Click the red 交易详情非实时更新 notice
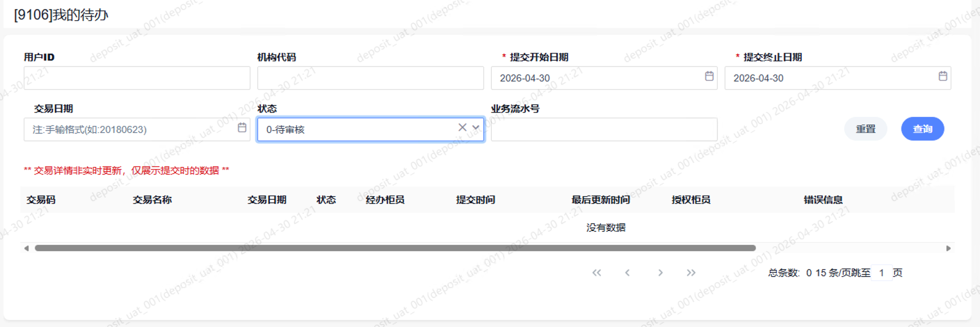The width and height of the screenshot is (980, 327). click(127, 170)
